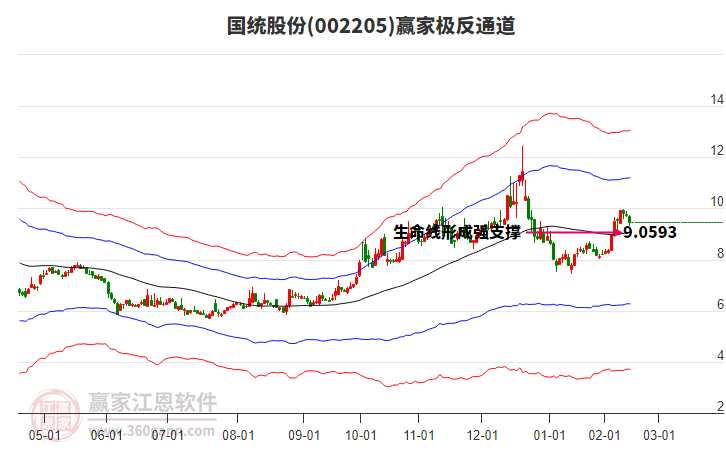Click the y-axis value 14
This screenshot has width=726, height=450.
(717, 99)
